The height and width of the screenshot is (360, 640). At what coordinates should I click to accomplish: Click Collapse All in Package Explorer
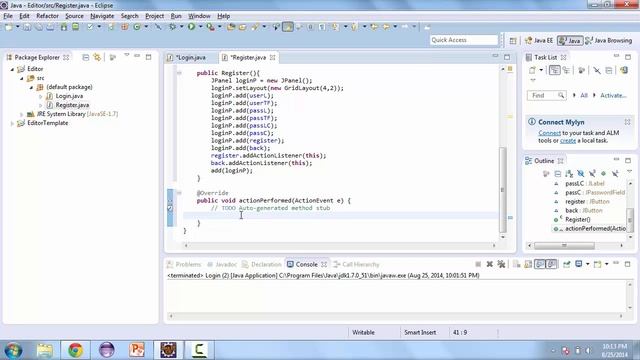[x=85, y=58]
